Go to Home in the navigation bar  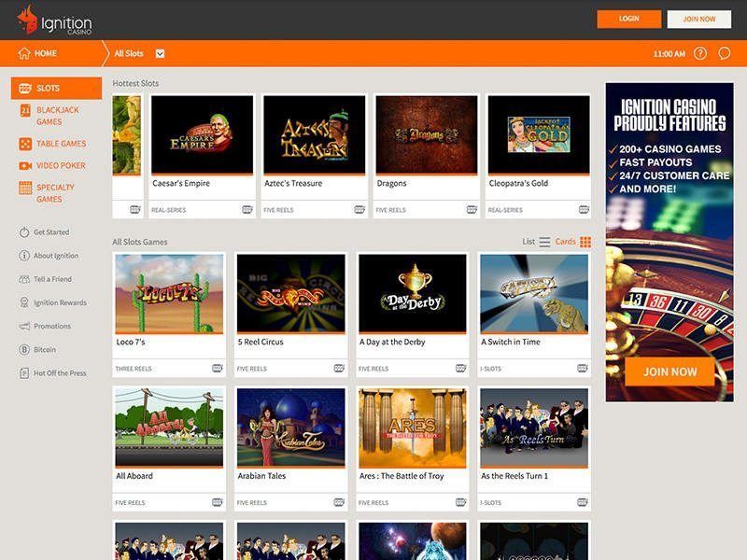(x=37, y=53)
